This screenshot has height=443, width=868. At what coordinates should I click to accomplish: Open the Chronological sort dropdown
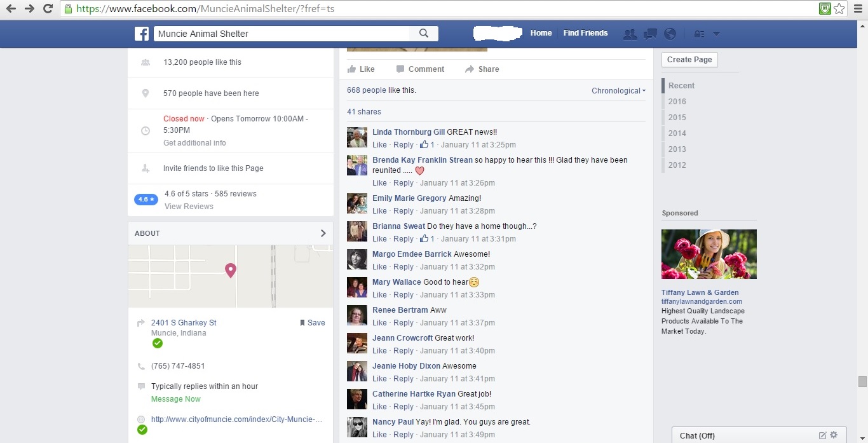click(618, 91)
